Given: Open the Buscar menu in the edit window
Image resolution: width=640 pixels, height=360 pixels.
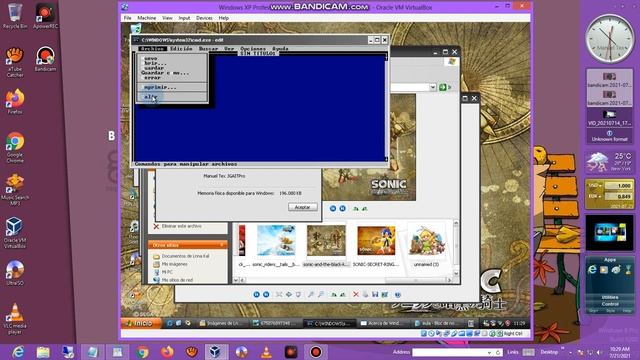Looking at the screenshot, I should (x=208, y=49).
